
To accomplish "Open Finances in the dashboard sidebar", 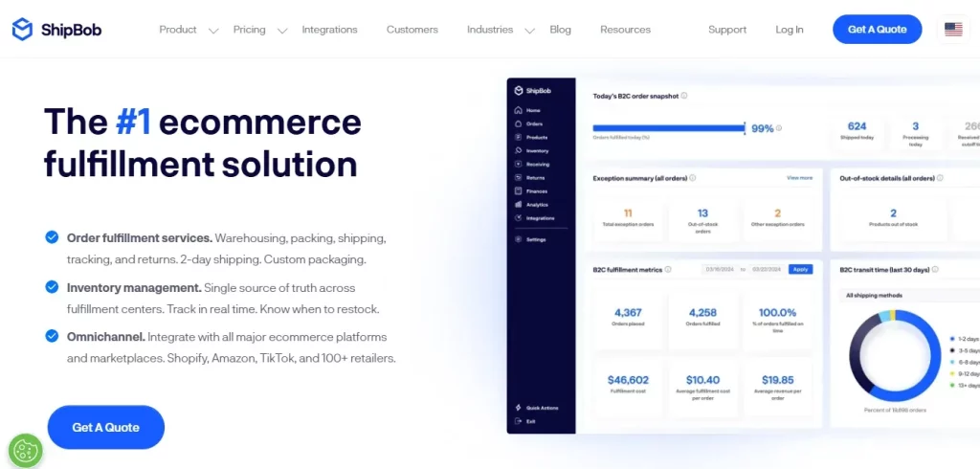I will coord(530,191).
